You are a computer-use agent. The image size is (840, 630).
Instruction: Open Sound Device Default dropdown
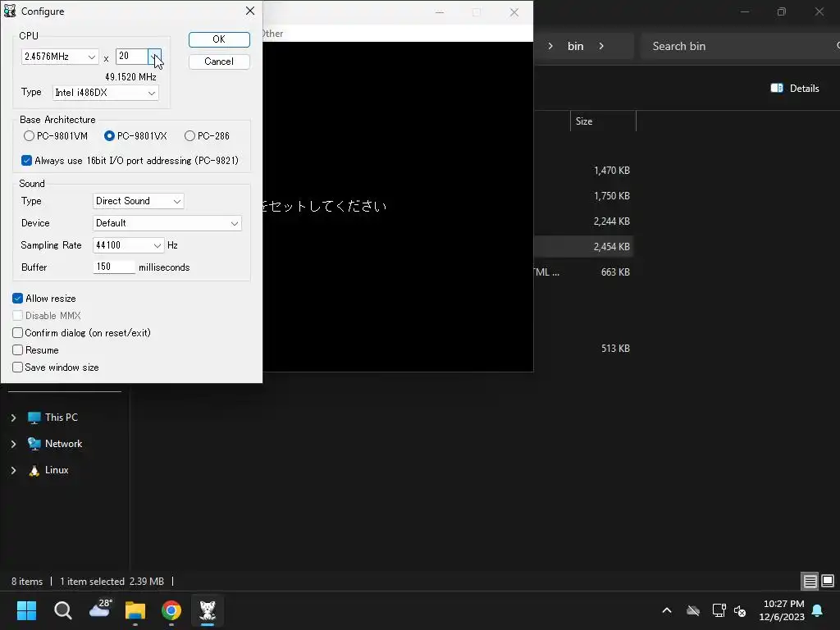(167, 223)
